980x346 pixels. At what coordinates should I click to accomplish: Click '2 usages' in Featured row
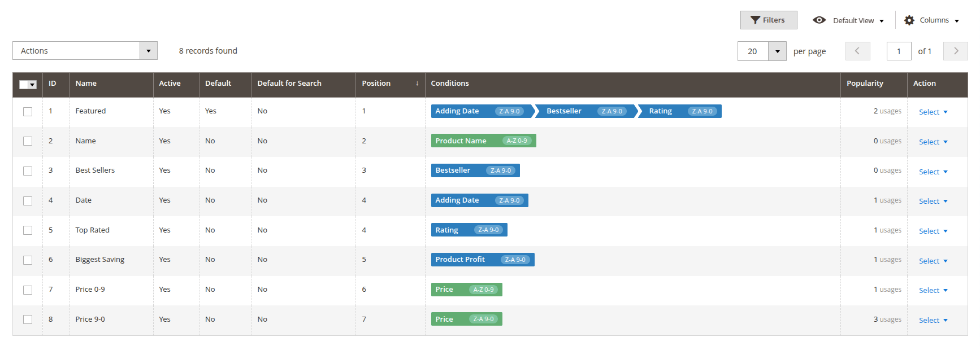click(x=887, y=111)
